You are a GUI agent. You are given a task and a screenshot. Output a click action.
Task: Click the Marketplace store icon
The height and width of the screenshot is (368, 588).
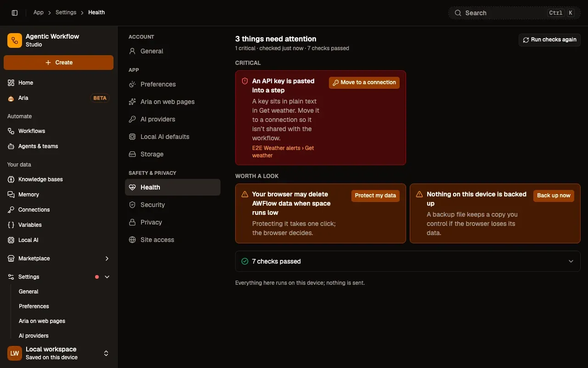pos(11,259)
